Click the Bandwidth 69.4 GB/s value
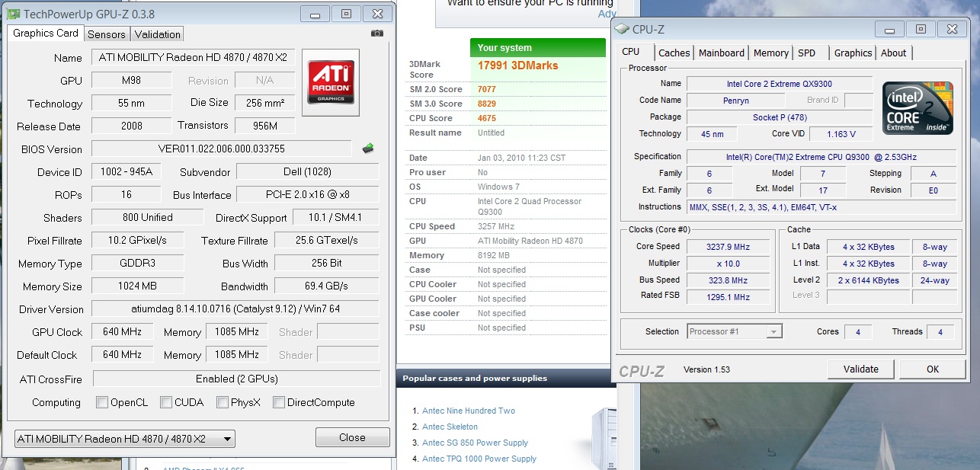Screen dimensions: 980x470 [x=326, y=286]
